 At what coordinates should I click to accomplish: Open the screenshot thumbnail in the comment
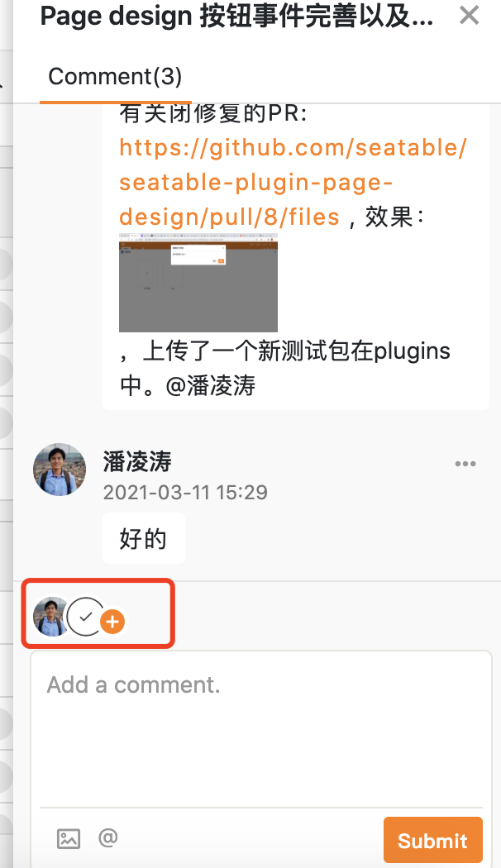pyautogui.click(x=198, y=283)
